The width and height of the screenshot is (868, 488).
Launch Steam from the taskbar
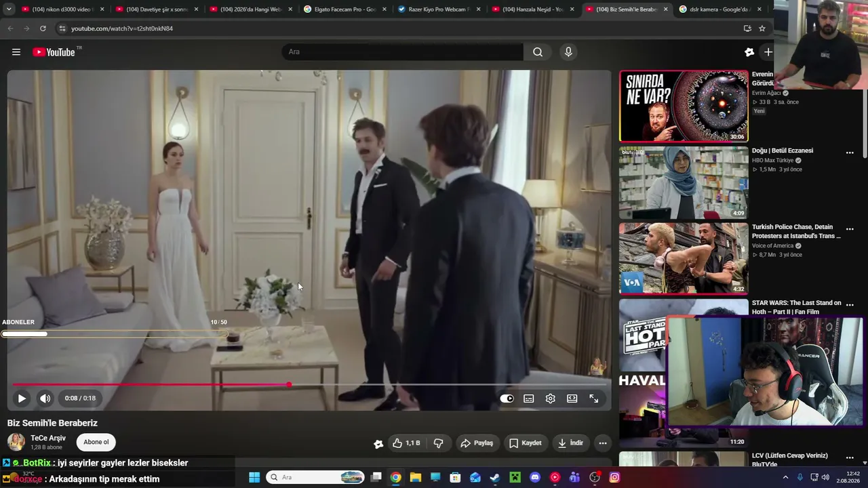[x=495, y=477]
